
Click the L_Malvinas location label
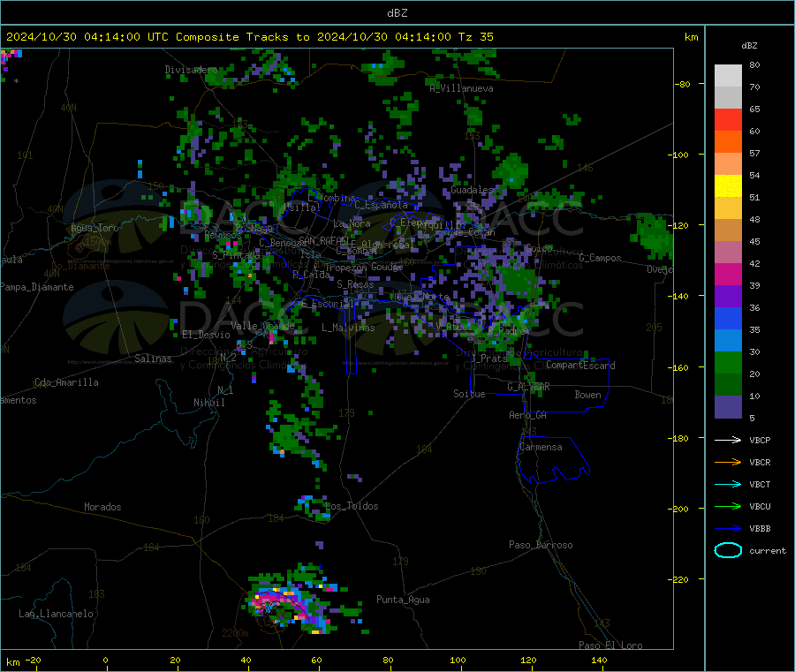tap(348, 328)
